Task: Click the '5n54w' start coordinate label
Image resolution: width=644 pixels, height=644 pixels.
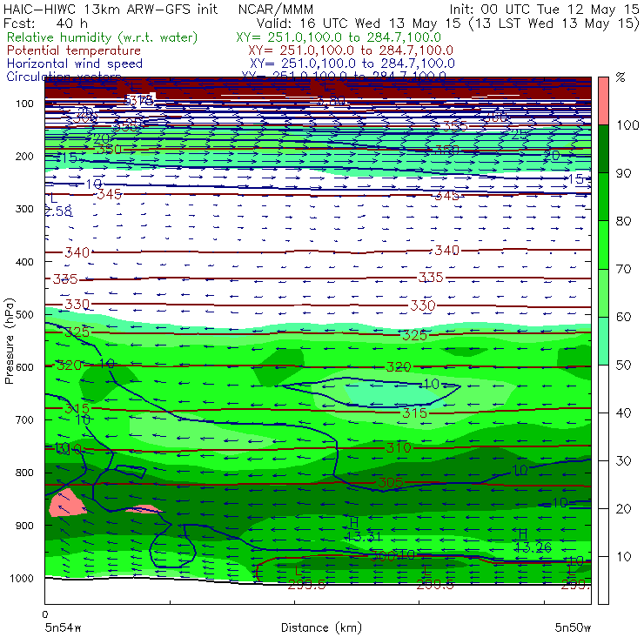Action: [63, 627]
